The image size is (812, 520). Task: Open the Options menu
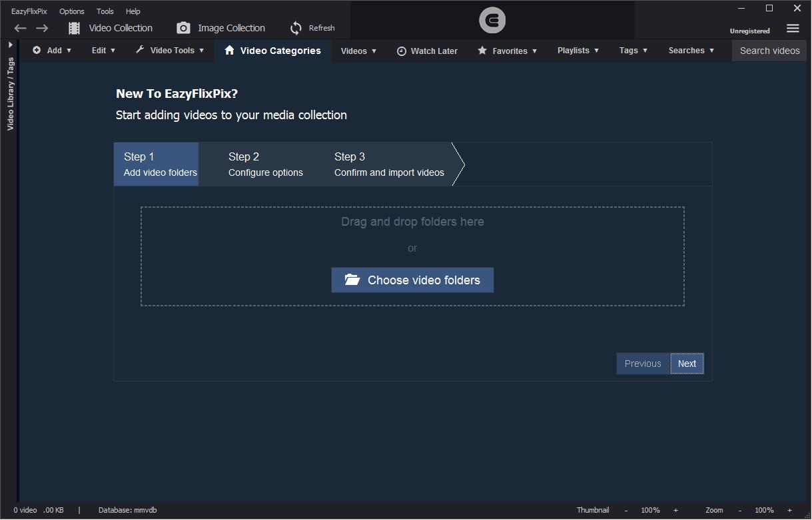point(71,11)
